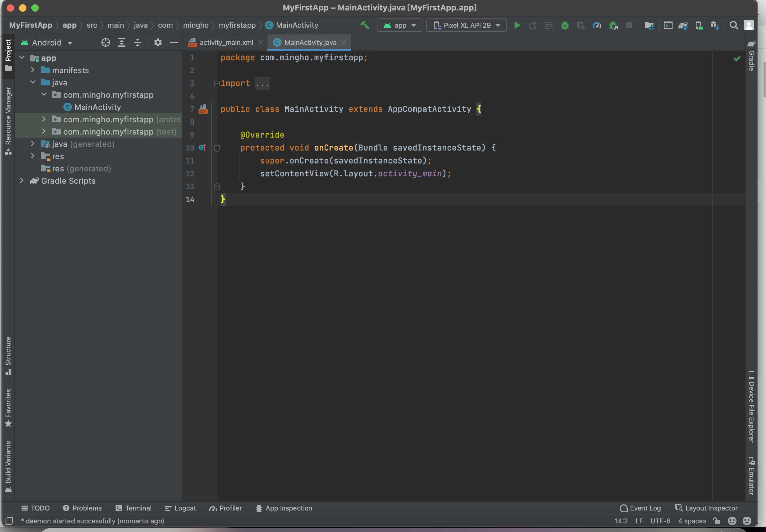Click the Make Project hammer icon

point(365,25)
